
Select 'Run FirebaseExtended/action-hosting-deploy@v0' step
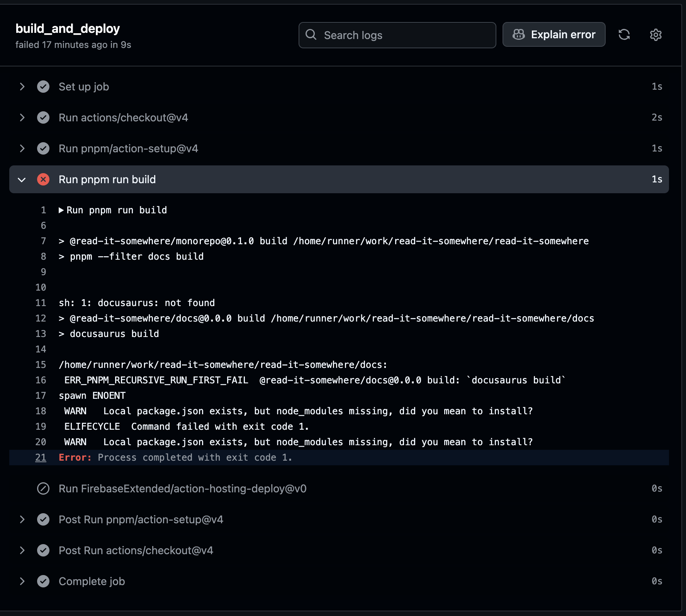[183, 488]
